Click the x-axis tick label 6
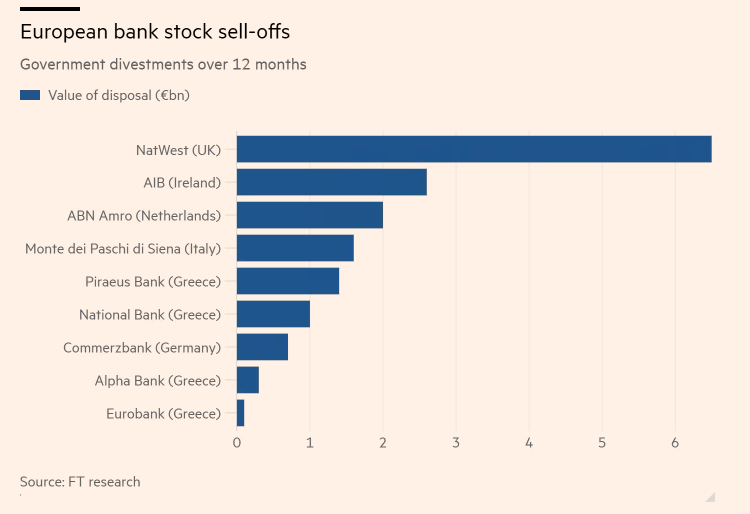This screenshot has height=514, width=750. tap(675, 443)
